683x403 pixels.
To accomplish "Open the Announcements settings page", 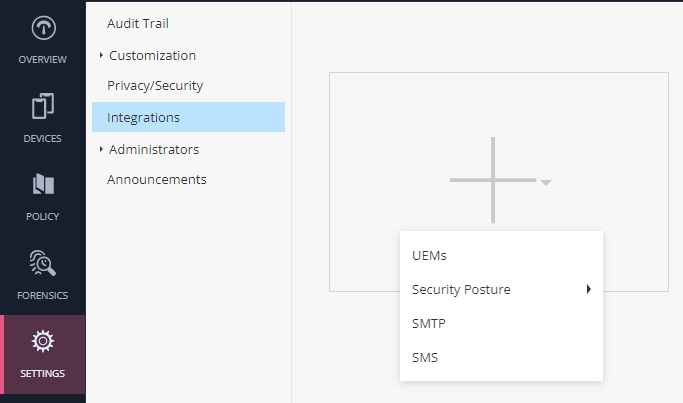I will click(157, 179).
